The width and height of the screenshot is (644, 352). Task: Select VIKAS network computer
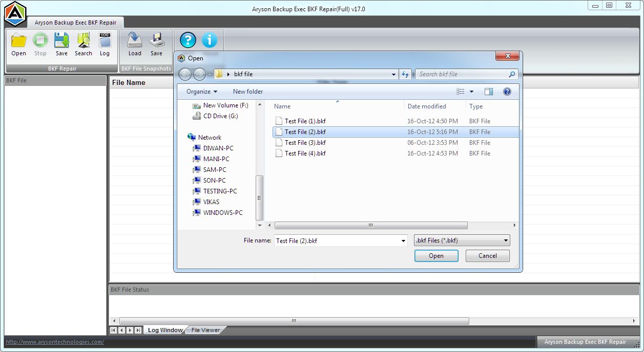point(206,202)
